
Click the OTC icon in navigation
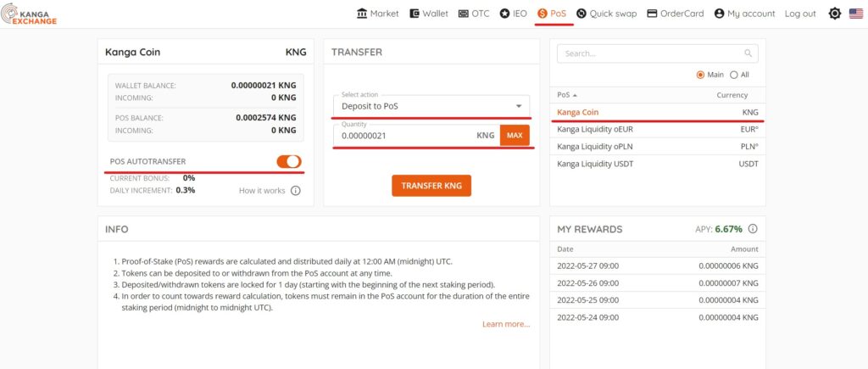(x=464, y=14)
